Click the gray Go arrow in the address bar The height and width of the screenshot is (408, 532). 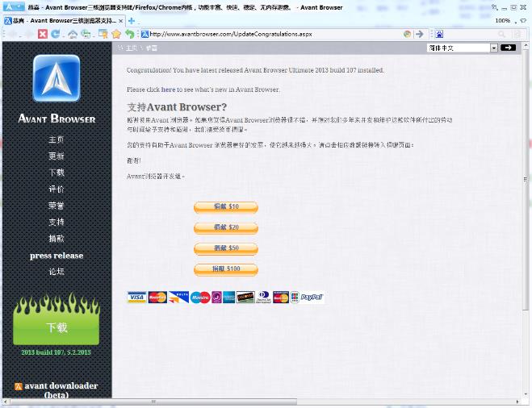click(420, 34)
